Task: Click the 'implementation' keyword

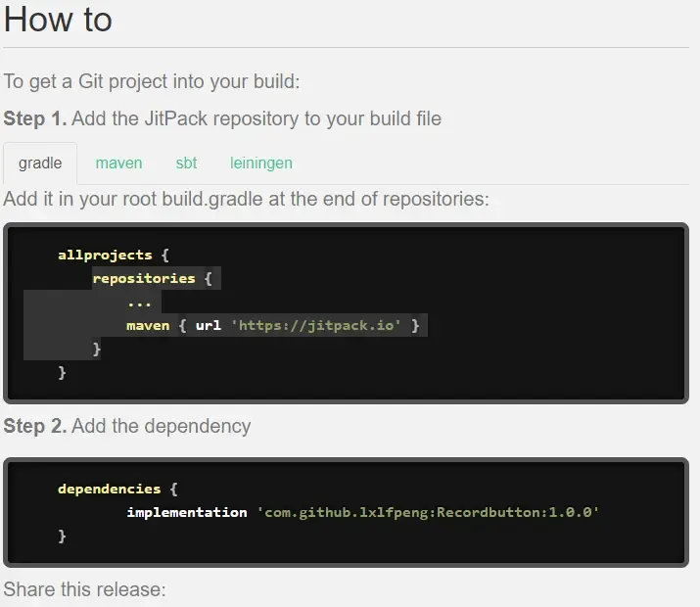Action: click(186, 512)
